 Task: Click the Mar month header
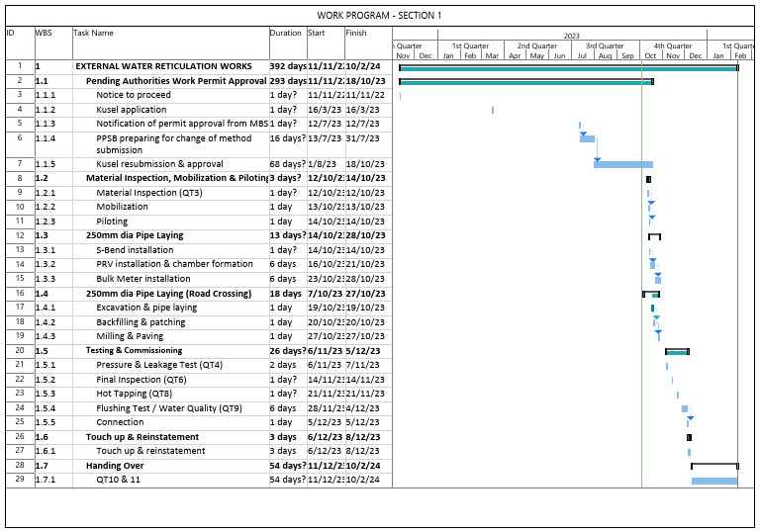[x=492, y=55]
